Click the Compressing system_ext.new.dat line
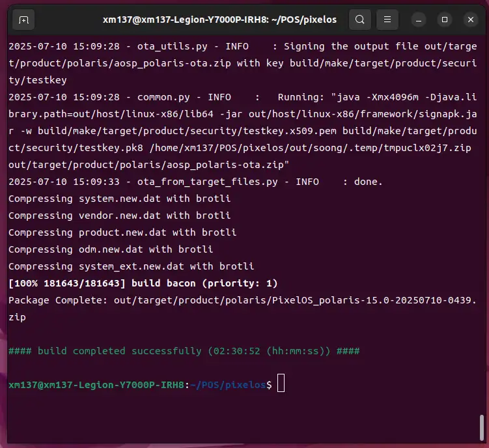The image size is (489, 448). [131, 266]
